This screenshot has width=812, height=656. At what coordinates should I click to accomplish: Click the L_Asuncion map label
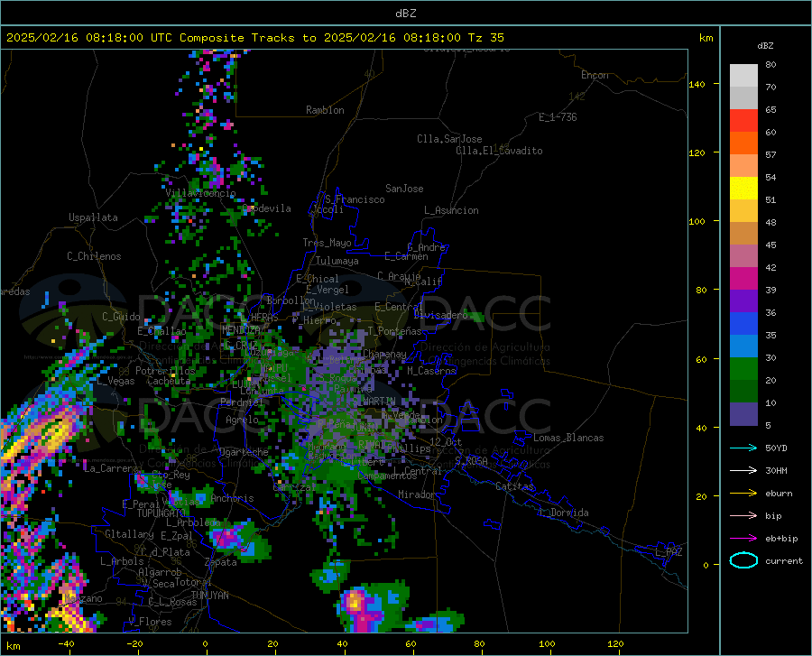451,211
